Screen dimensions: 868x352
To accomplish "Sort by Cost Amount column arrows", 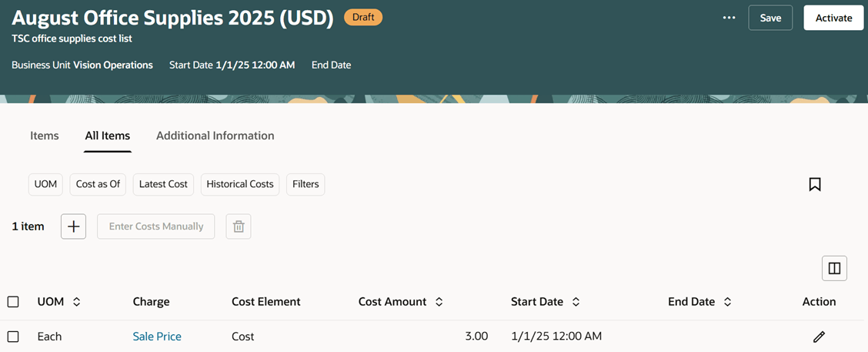I will coord(439,302).
